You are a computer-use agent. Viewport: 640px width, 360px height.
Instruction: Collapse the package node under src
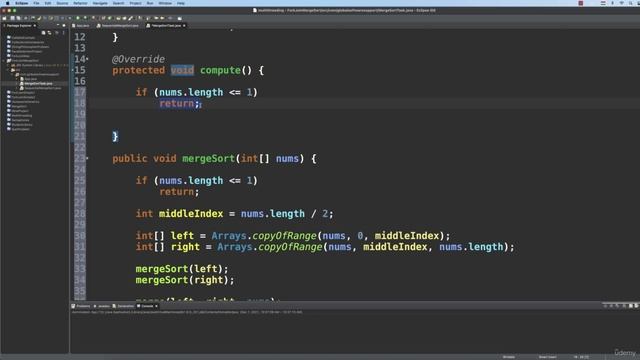(12, 74)
